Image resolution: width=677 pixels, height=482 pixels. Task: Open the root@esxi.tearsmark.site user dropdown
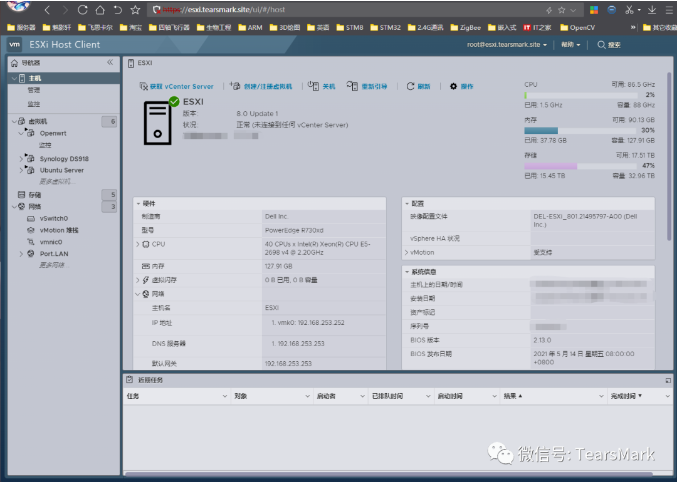pos(506,44)
